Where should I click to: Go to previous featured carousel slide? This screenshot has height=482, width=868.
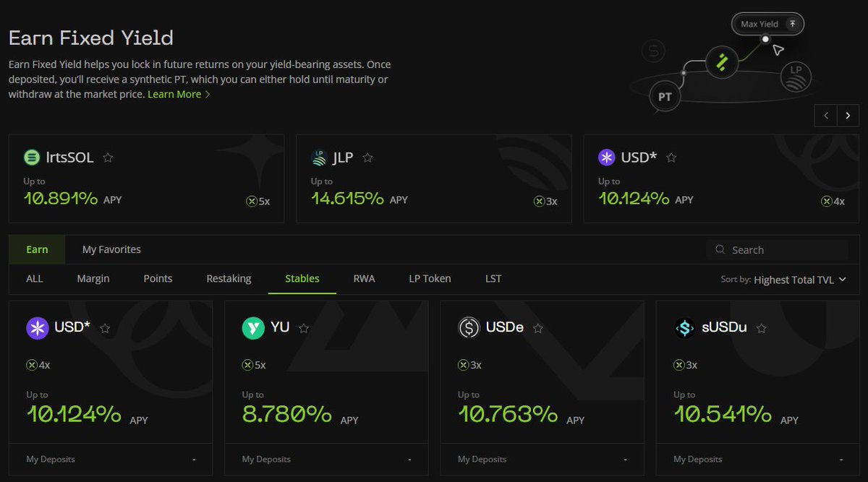click(x=826, y=116)
